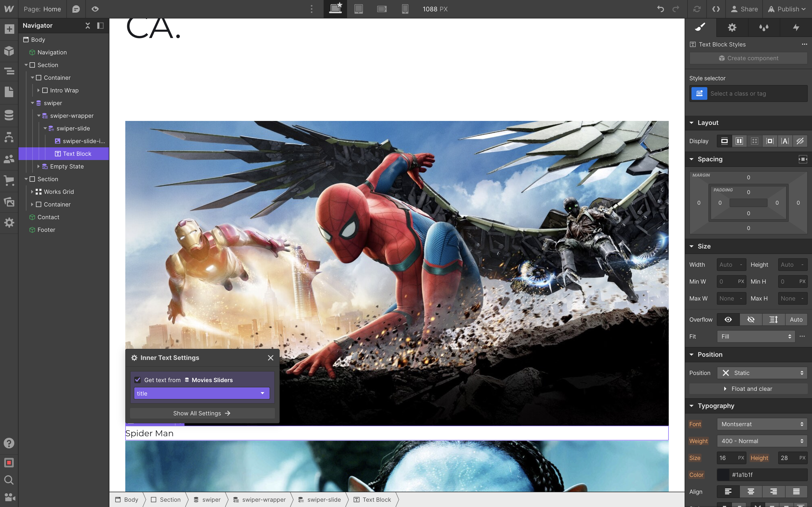The width and height of the screenshot is (812, 507).
Task: Switch to the element Settings gear tab
Action: (732, 27)
